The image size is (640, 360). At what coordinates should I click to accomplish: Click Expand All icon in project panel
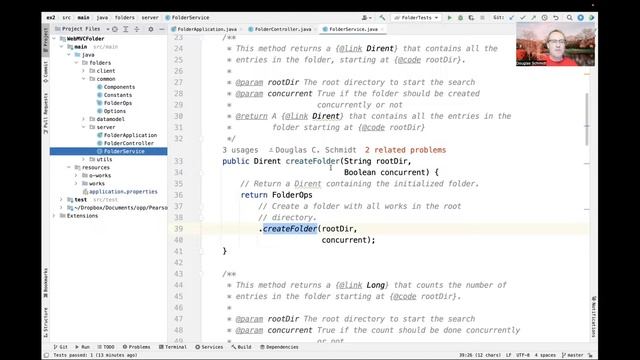pyautogui.click(x=126, y=29)
